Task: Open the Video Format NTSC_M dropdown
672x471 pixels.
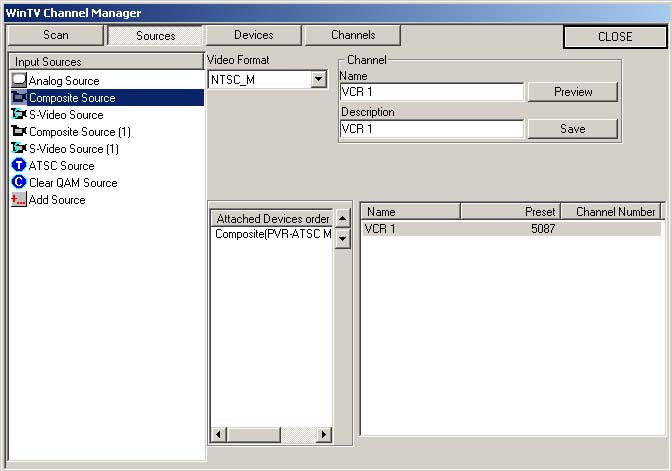Action: pyautogui.click(x=319, y=79)
